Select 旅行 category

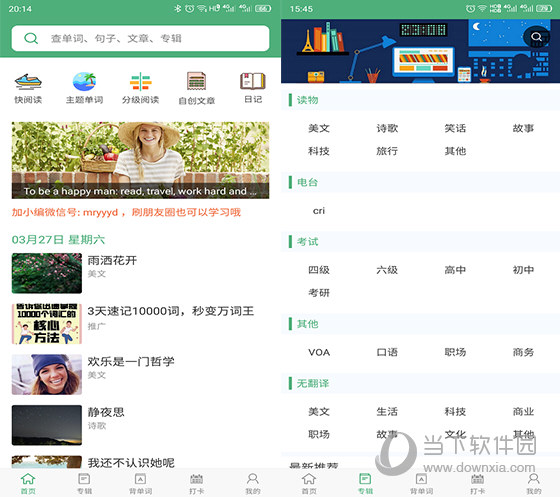[387, 151]
